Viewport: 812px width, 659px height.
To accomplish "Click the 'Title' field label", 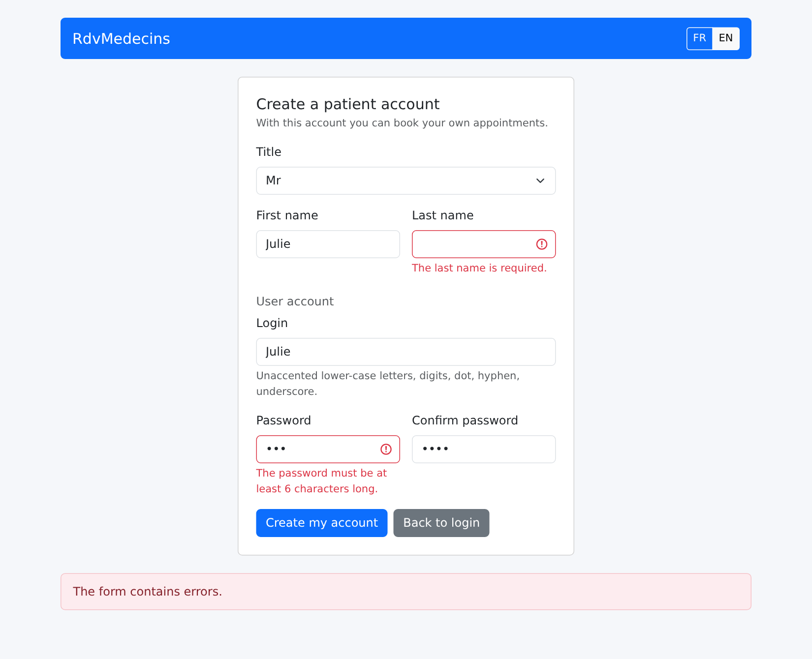I will [269, 152].
